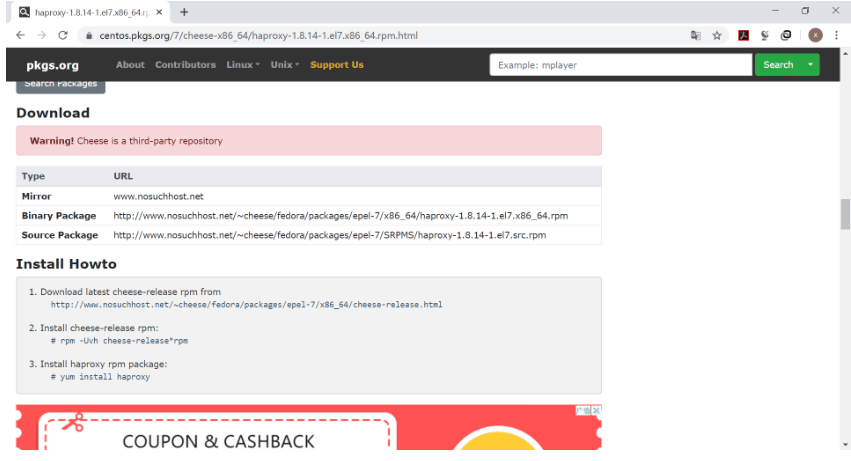Click the Search Packages button
This screenshot has width=851, height=461.
tap(60, 85)
